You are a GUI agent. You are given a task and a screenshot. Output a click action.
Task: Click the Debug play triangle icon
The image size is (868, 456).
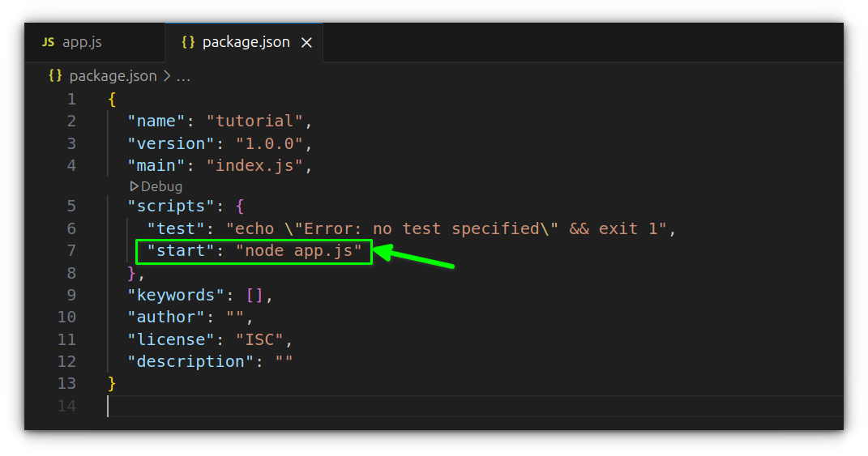(x=135, y=186)
